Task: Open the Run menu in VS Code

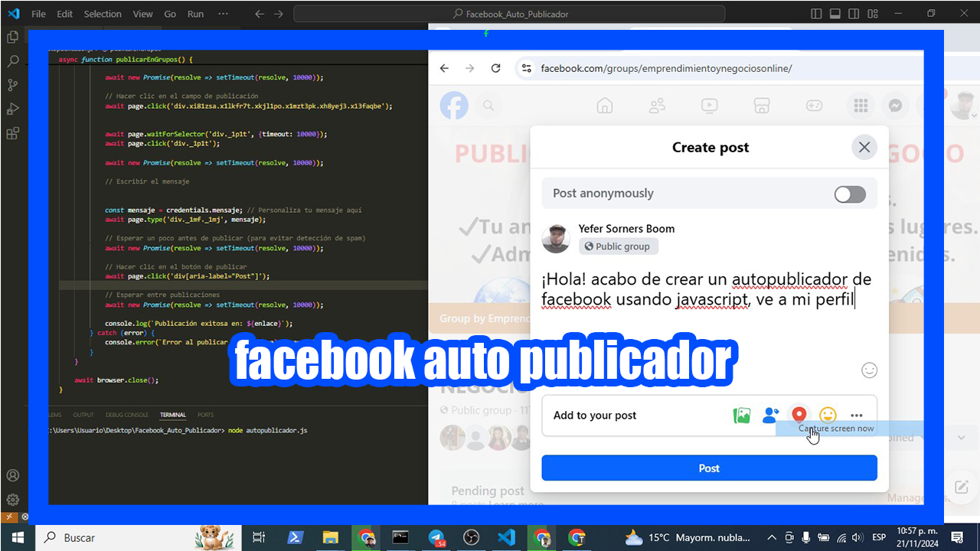Action: click(195, 14)
